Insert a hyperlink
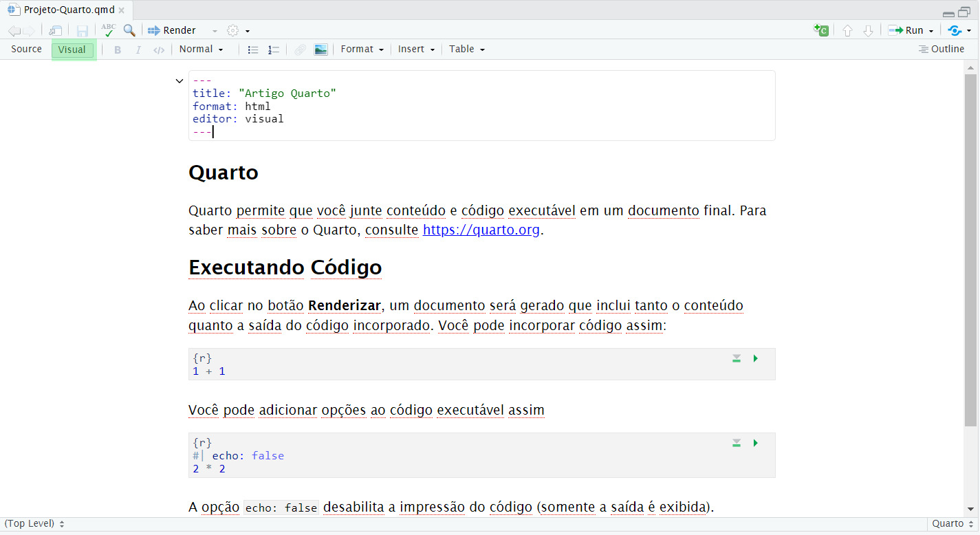980x535 pixels. pyautogui.click(x=300, y=50)
